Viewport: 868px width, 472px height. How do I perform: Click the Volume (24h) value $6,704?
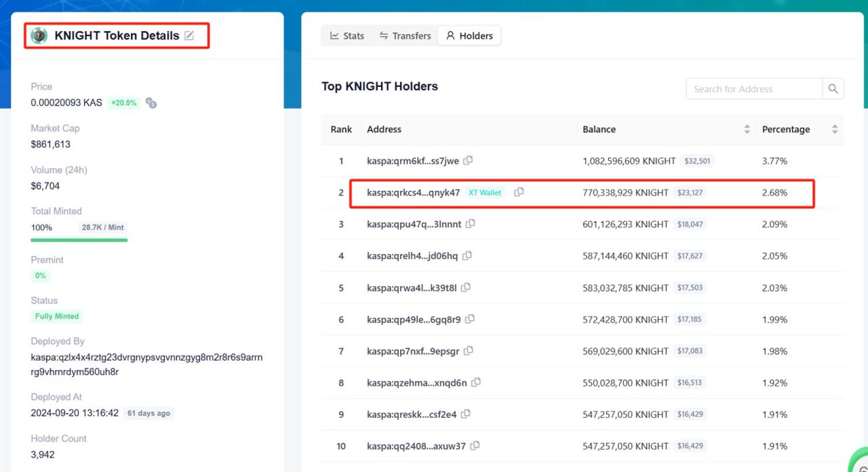[46, 186]
